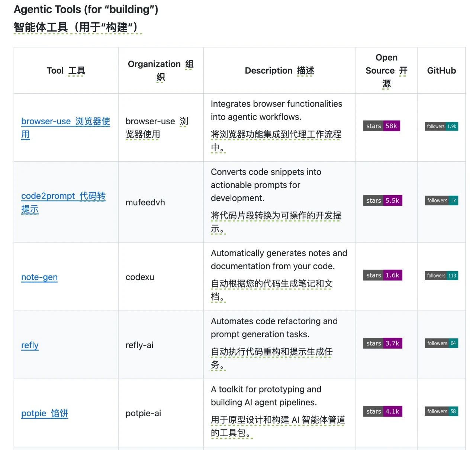The width and height of the screenshot is (476, 450).
Task: Click the 'Tool 工具' column header
Action: [66, 70]
